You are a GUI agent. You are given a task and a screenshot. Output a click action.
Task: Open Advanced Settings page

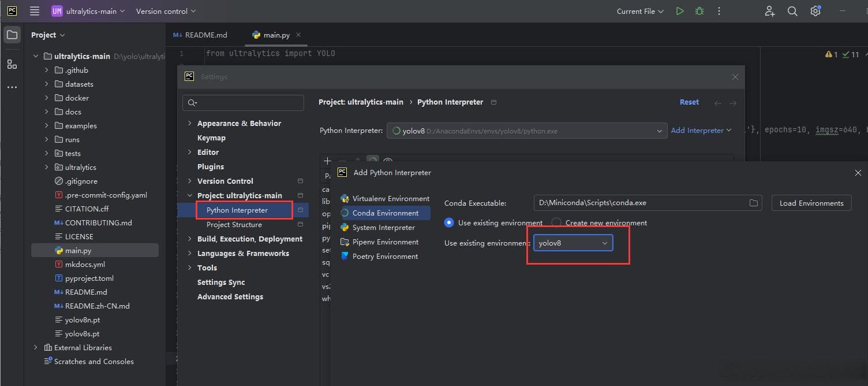coord(230,297)
